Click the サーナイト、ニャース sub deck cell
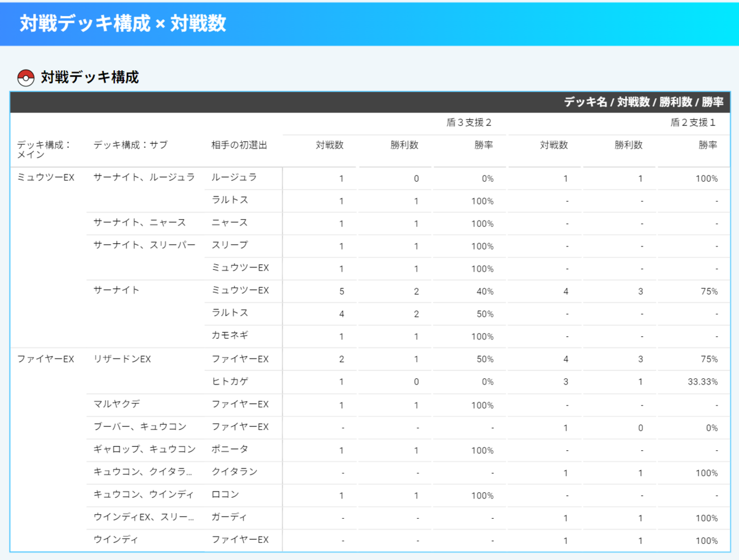 [x=139, y=222]
